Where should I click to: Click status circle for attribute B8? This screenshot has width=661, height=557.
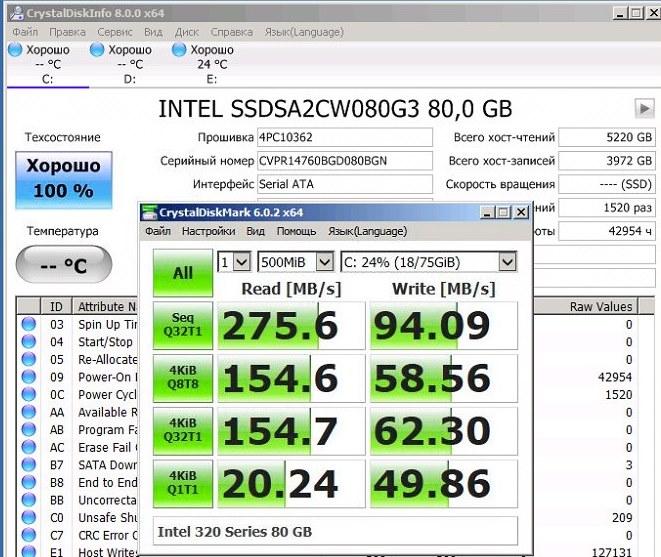pos(29,482)
